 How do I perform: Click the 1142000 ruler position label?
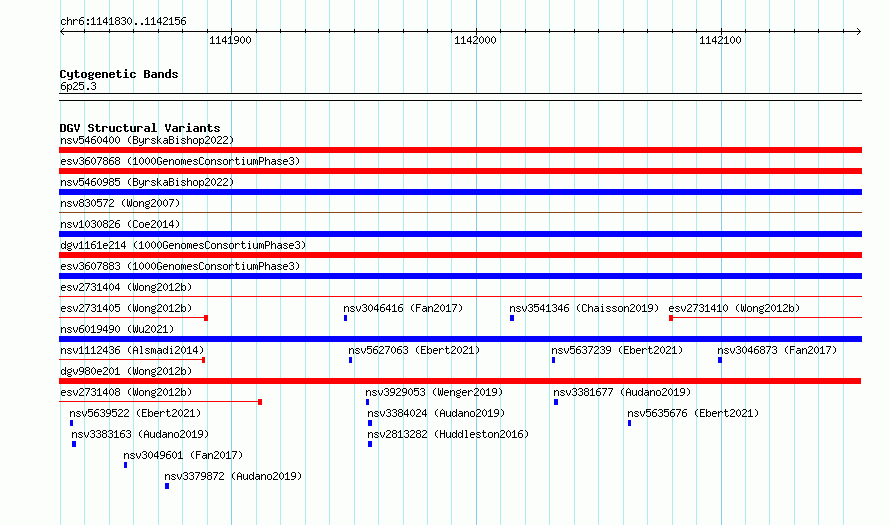(x=475, y=40)
